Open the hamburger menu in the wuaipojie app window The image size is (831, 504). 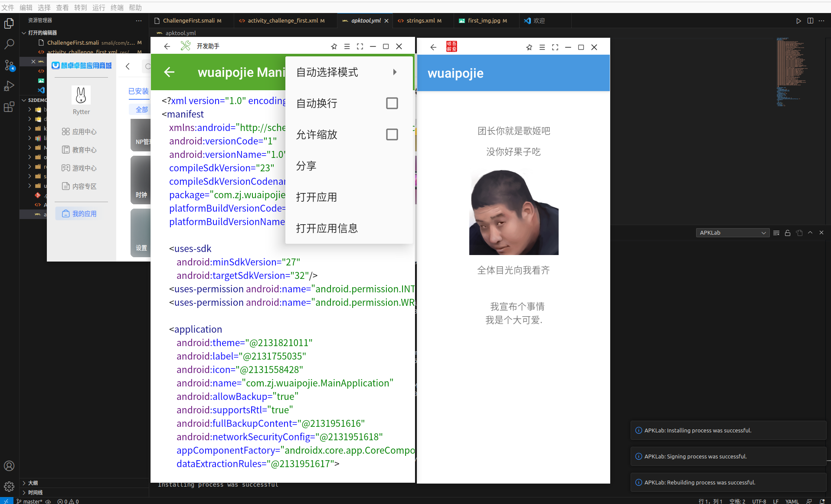point(542,47)
